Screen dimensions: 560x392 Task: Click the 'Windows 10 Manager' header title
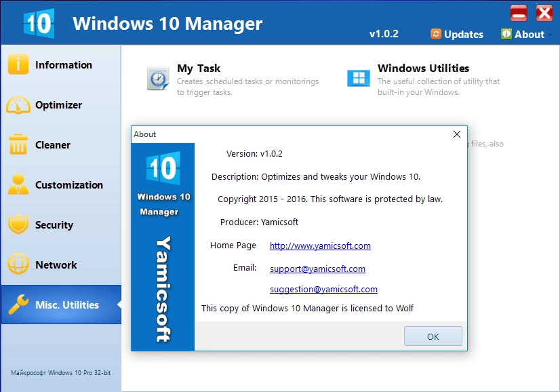pyautogui.click(x=167, y=24)
